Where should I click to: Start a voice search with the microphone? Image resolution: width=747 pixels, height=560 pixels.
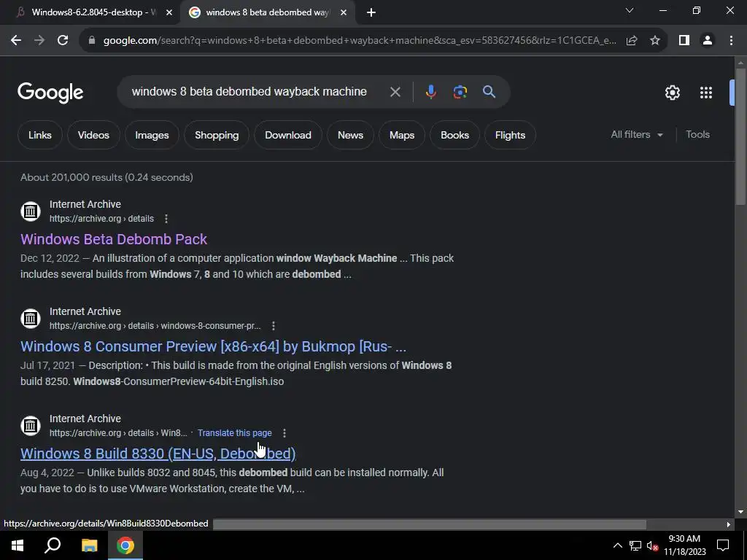(x=430, y=92)
